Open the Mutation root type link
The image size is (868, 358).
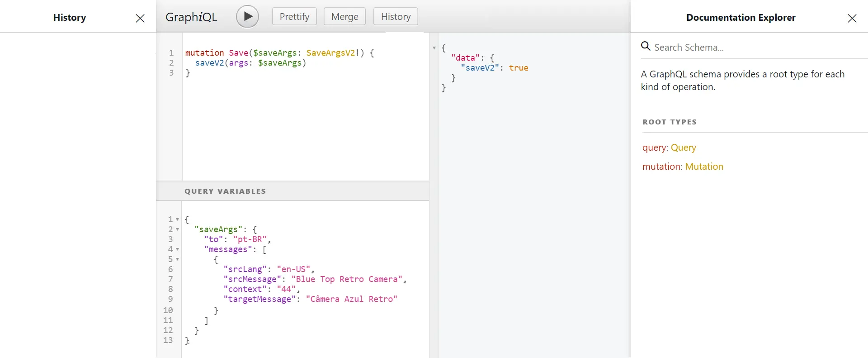[x=704, y=167]
